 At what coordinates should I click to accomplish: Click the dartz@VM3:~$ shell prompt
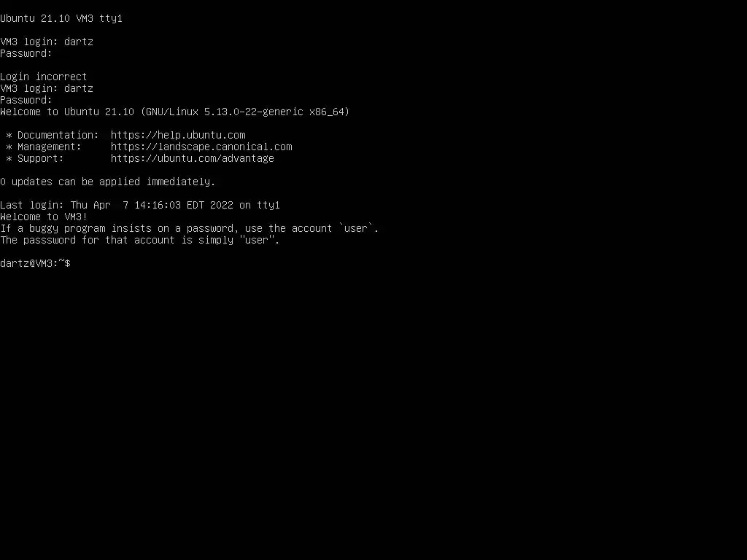(x=35, y=263)
